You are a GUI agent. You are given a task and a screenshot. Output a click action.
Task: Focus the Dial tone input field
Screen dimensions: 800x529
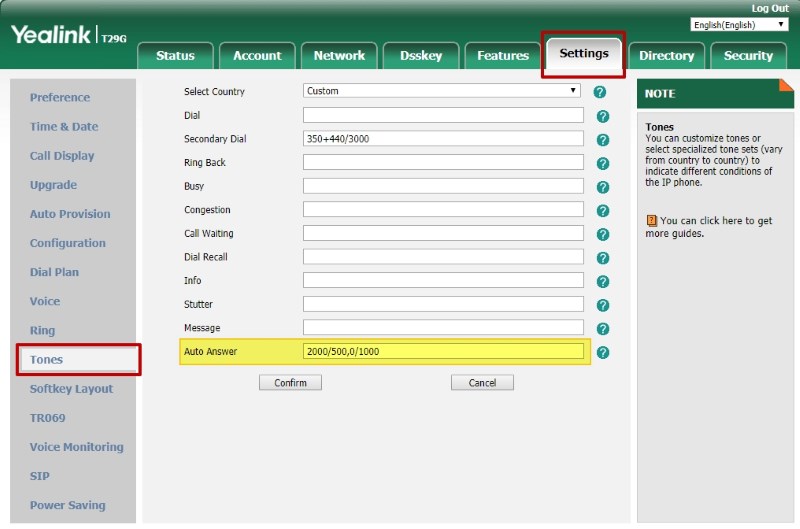point(443,115)
